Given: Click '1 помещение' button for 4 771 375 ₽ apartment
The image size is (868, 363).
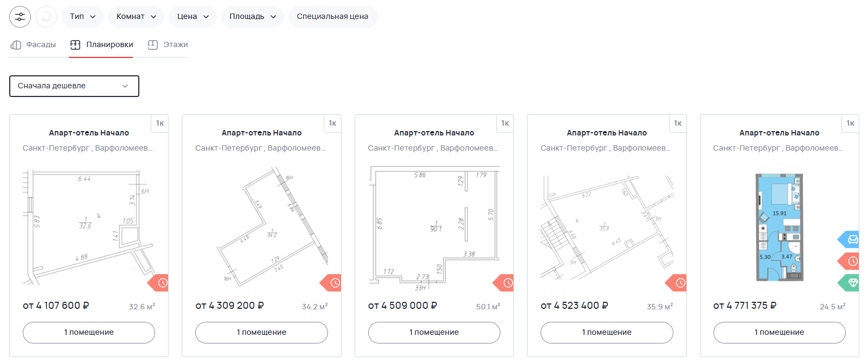Looking at the screenshot, I should tap(779, 333).
